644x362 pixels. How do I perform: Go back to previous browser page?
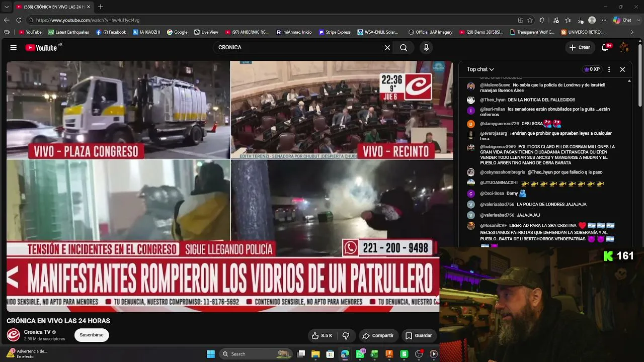tap(7, 20)
